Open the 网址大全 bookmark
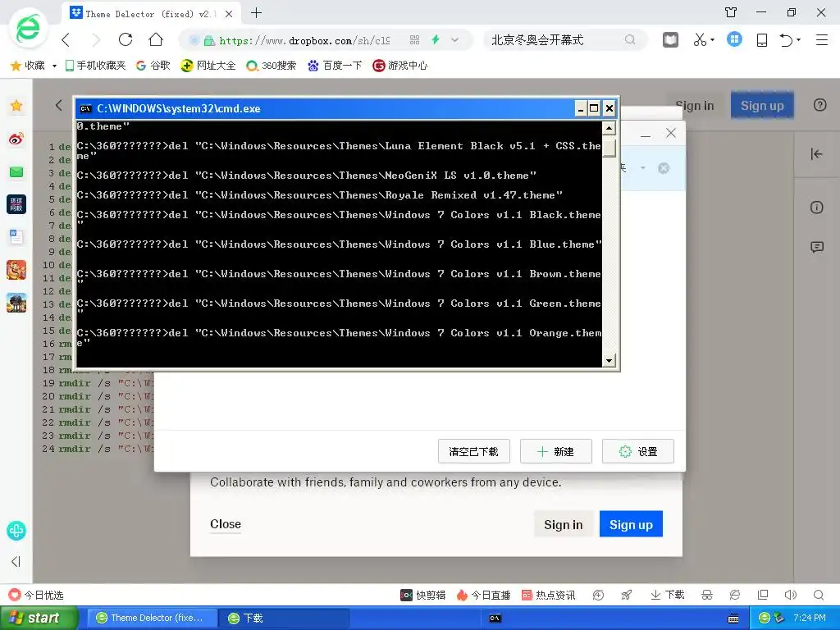 click(208, 66)
